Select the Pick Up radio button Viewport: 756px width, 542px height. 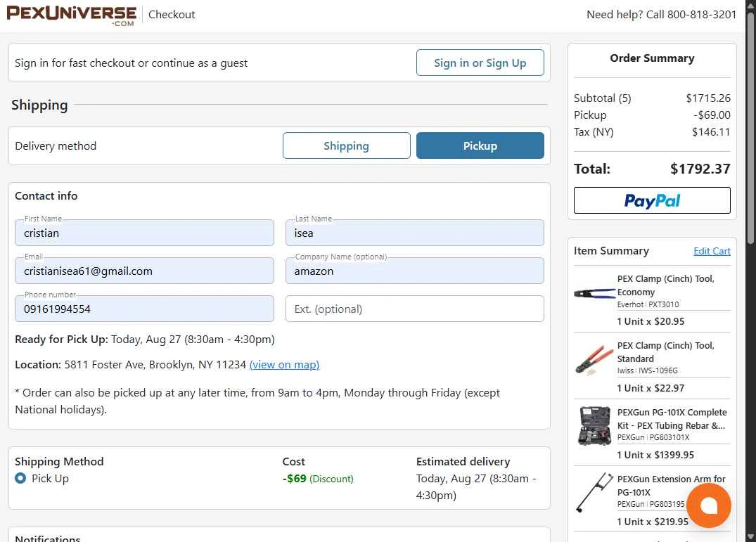(20, 479)
